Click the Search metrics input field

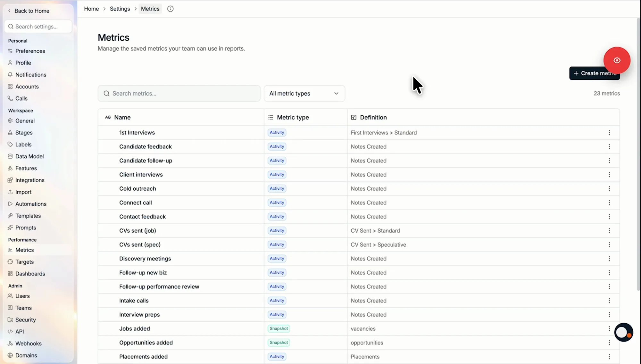click(179, 94)
